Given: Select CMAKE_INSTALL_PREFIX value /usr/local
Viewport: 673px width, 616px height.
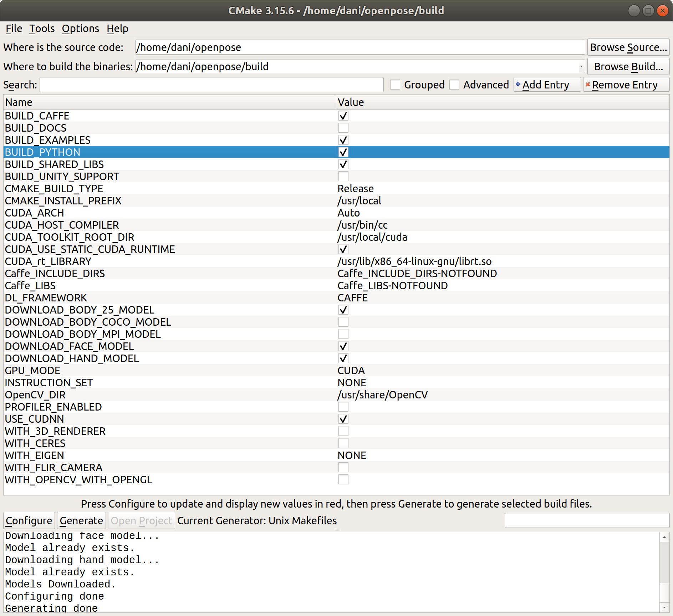Looking at the screenshot, I should tap(359, 201).
